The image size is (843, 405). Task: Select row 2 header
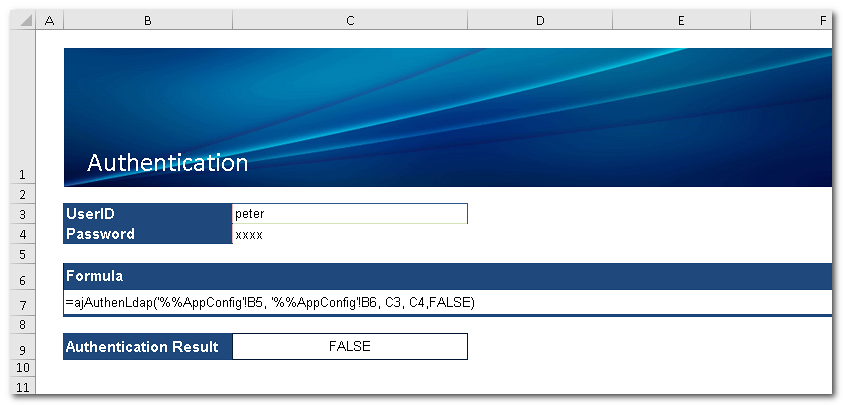pyautogui.click(x=24, y=194)
